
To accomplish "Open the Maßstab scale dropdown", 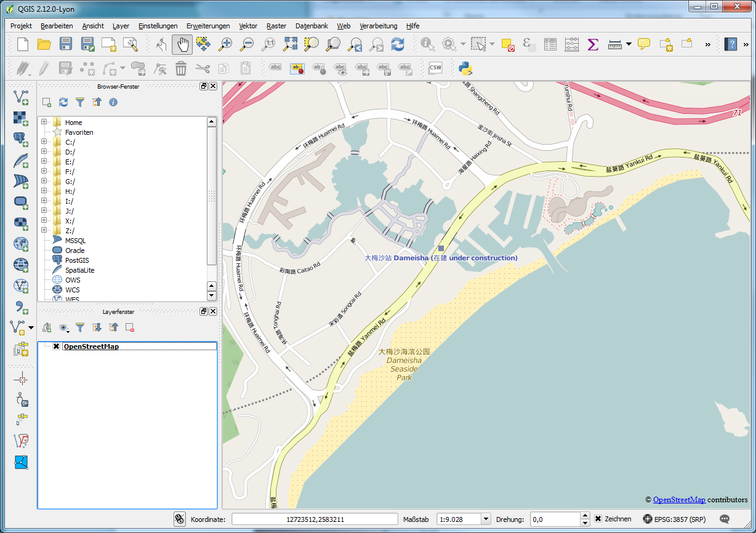I will tap(486, 519).
